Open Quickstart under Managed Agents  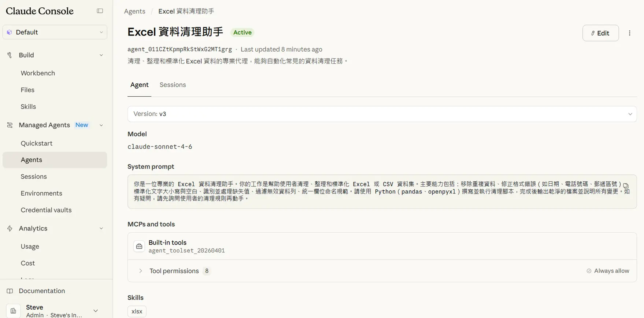pyautogui.click(x=37, y=144)
